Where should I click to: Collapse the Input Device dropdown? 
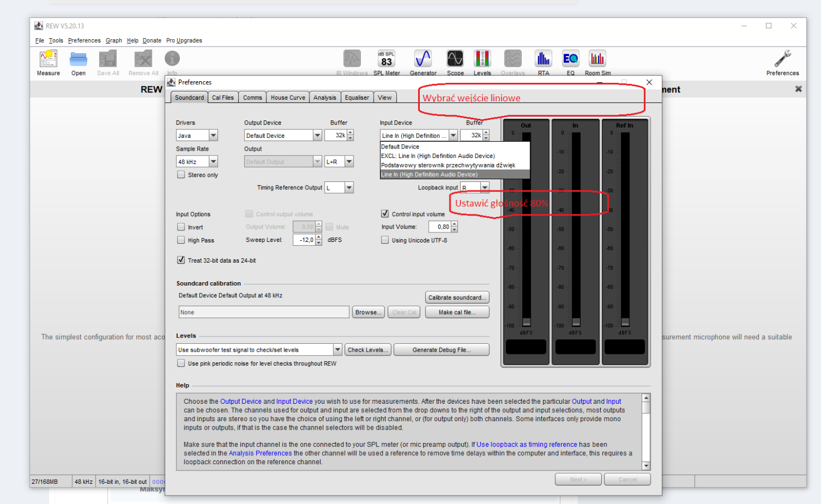(453, 136)
